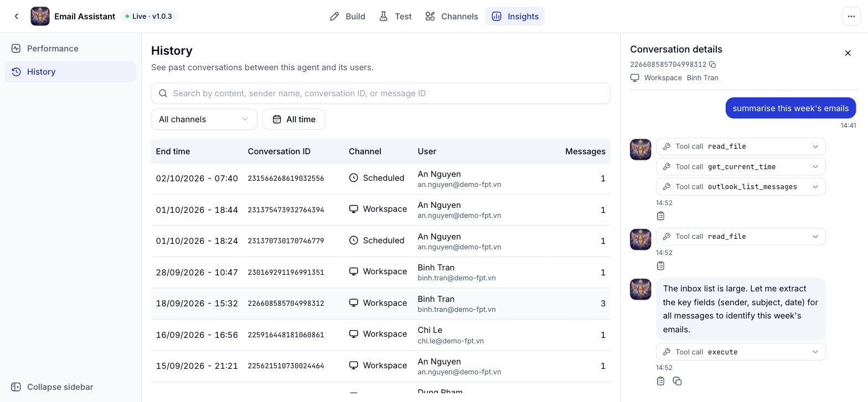Open the three-dots more options menu

point(851,17)
